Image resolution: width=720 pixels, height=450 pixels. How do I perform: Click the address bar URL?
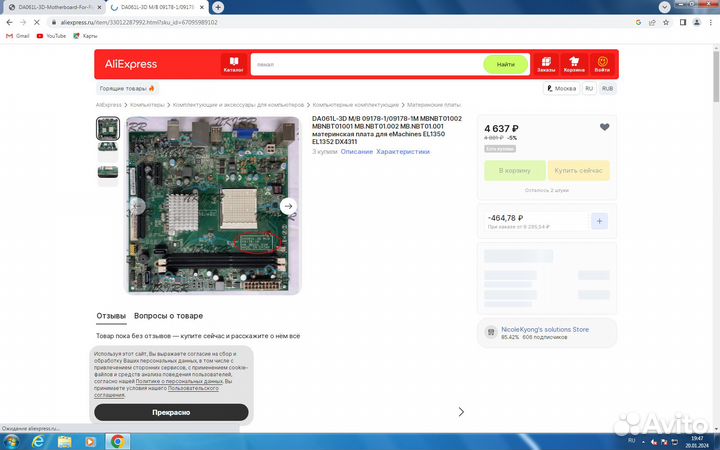tap(139, 22)
